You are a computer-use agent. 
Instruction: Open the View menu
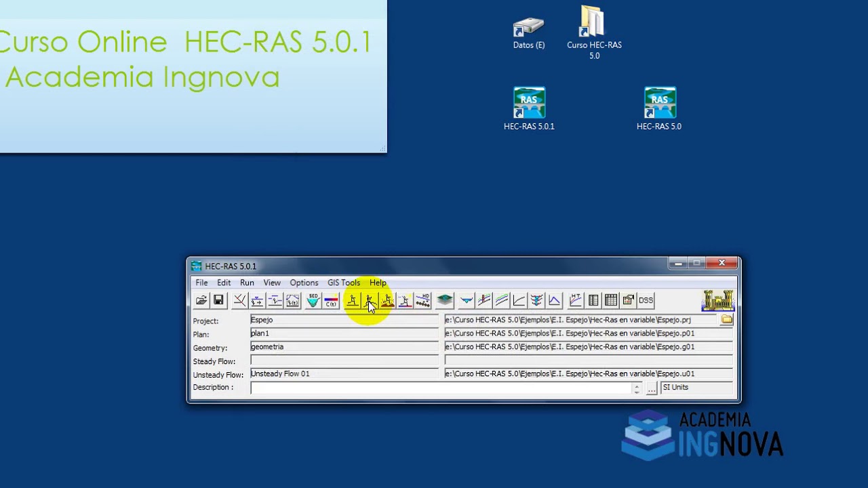click(272, 283)
